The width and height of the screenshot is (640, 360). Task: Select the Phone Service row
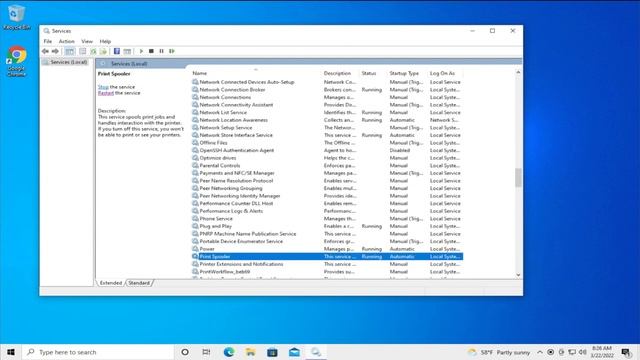[x=327, y=218]
